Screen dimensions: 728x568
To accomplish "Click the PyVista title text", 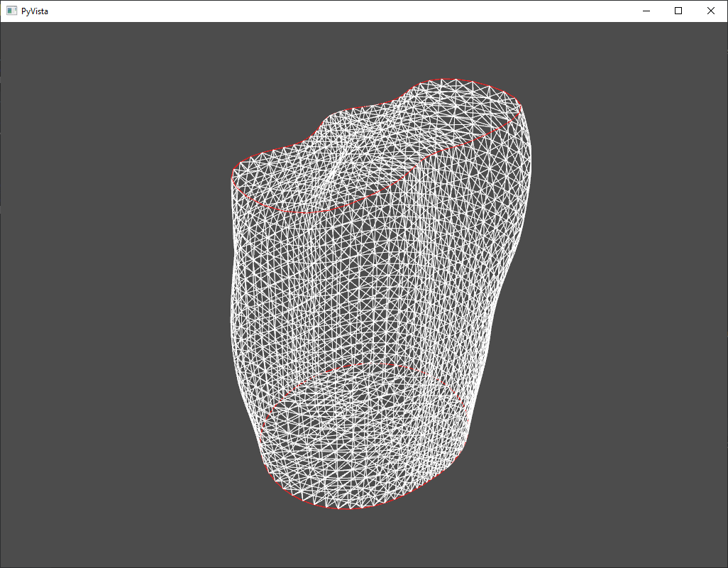I will pyautogui.click(x=35, y=11).
